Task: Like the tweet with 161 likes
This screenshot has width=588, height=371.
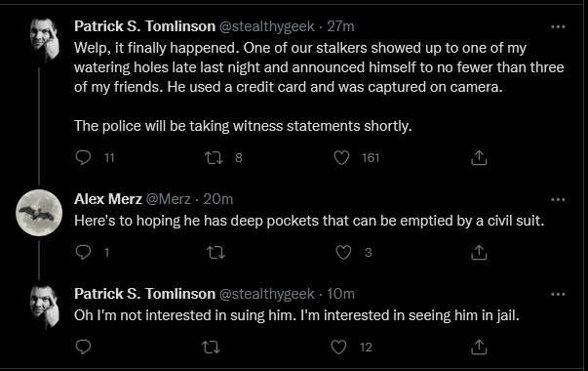Action: tap(341, 158)
